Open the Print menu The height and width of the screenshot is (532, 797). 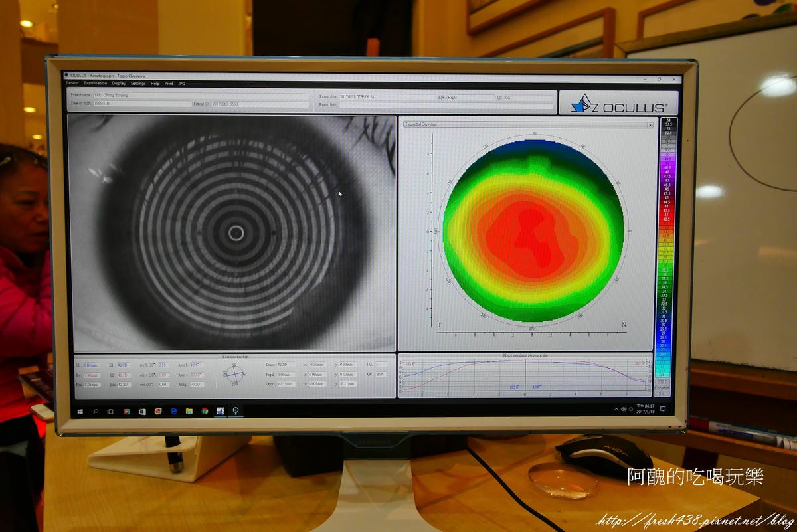click(169, 83)
